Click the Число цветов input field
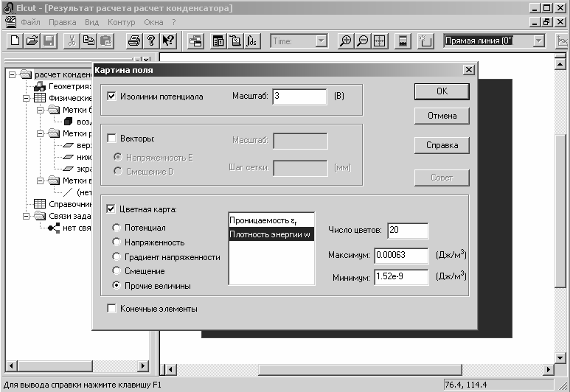Screen dimensions: 570x392 coord(408,231)
